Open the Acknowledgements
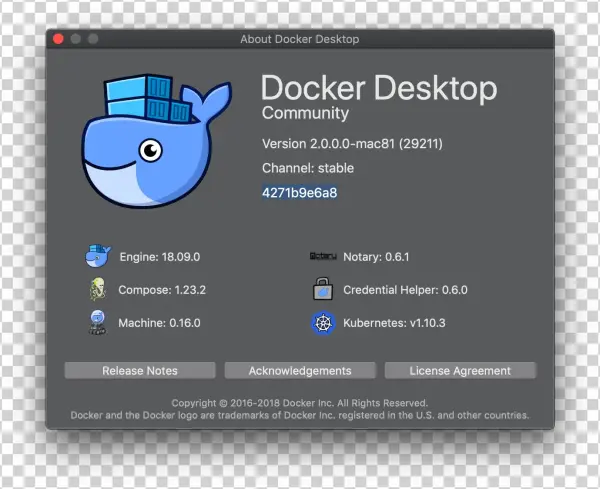The image size is (600, 489). [300, 371]
